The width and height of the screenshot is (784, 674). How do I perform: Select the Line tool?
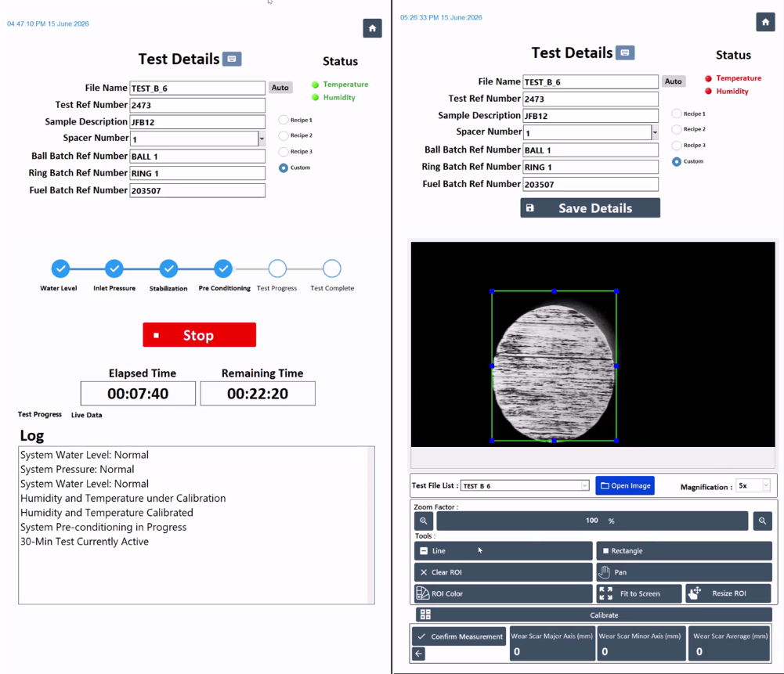tap(503, 550)
